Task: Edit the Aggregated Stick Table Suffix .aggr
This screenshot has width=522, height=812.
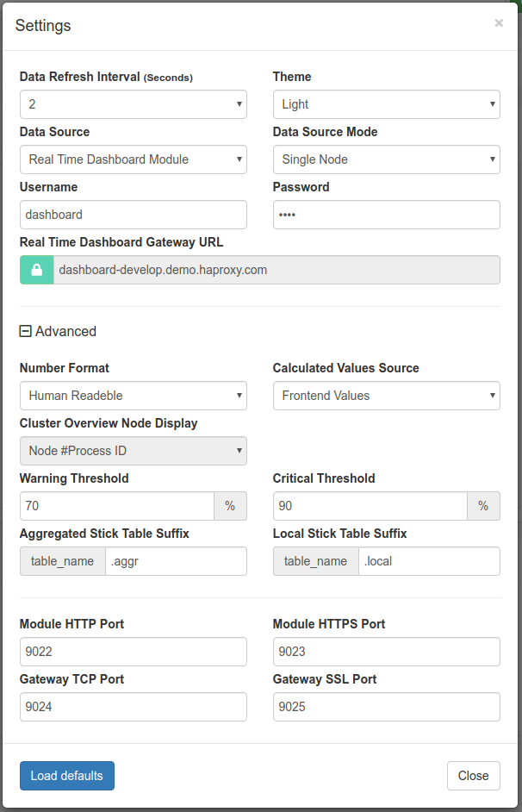Action: pos(176,561)
